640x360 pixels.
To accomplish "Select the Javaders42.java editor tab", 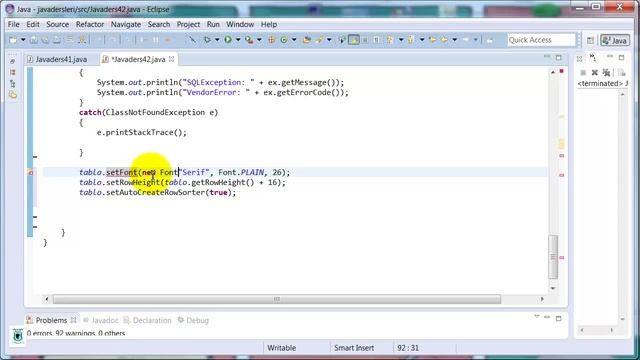I will click(138, 59).
